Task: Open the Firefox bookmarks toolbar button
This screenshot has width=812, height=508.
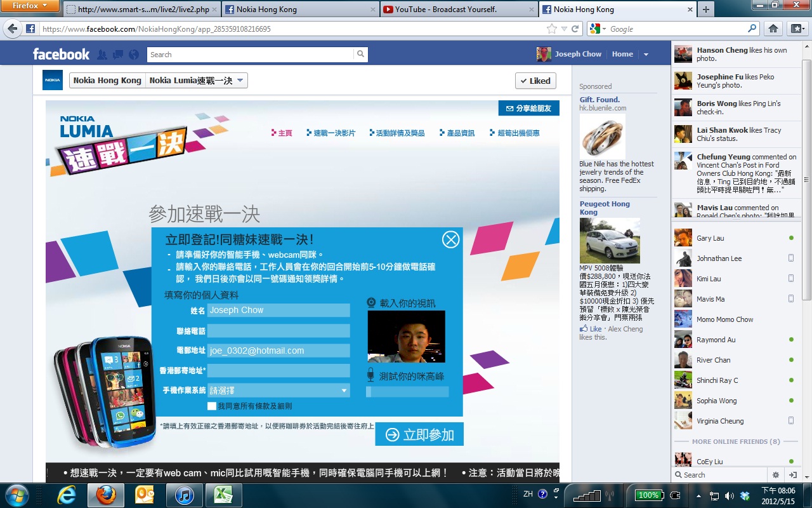Action: click(797, 29)
